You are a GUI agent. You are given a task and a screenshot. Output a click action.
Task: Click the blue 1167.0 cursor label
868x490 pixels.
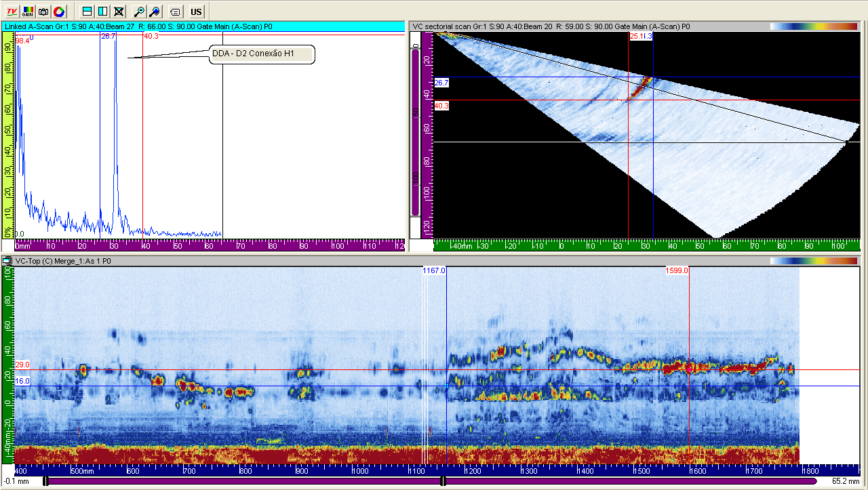pyautogui.click(x=434, y=270)
